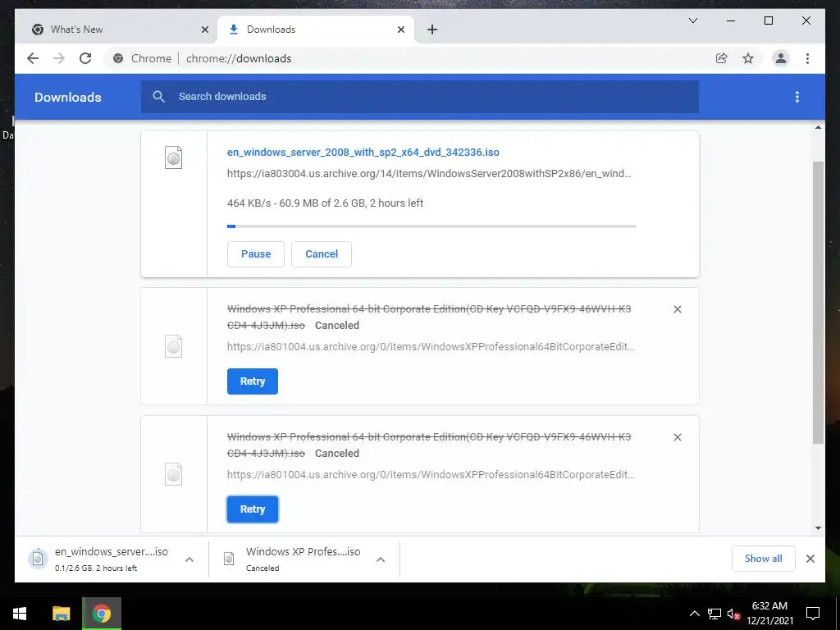This screenshot has height=630, width=840.
Task: Open the network status tray icon
Action: [714, 614]
